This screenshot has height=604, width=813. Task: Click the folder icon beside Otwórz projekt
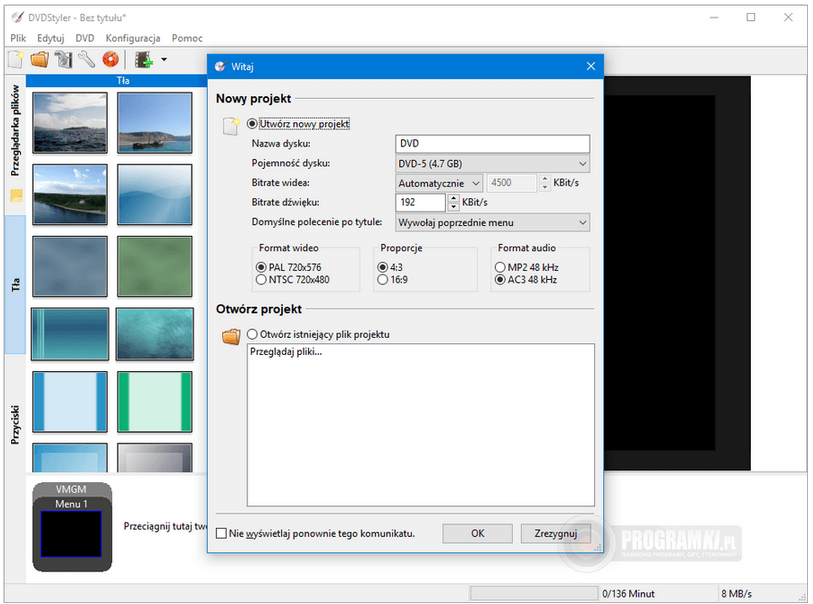click(x=231, y=336)
